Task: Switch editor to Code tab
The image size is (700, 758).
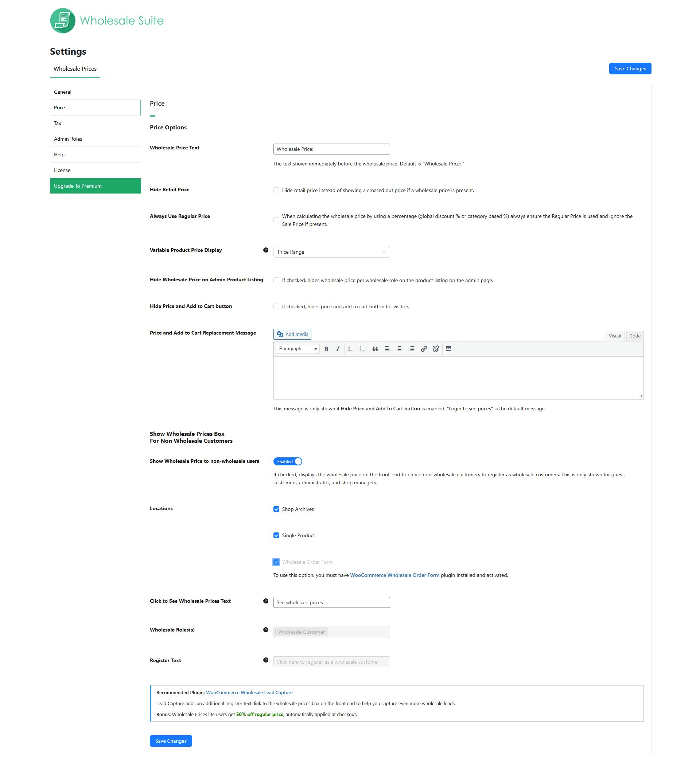Action: pyautogui.click(x=634, y=336)
